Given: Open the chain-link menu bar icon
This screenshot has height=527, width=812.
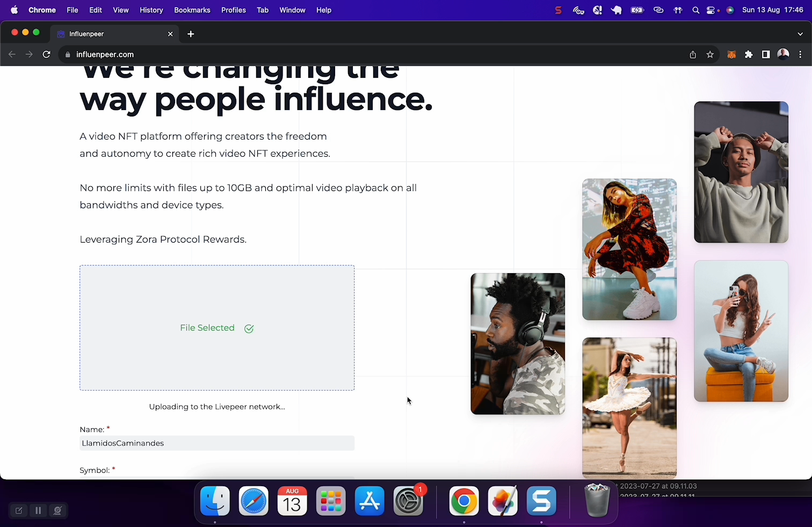Looking at the screenshot, I should click(658, 10).
